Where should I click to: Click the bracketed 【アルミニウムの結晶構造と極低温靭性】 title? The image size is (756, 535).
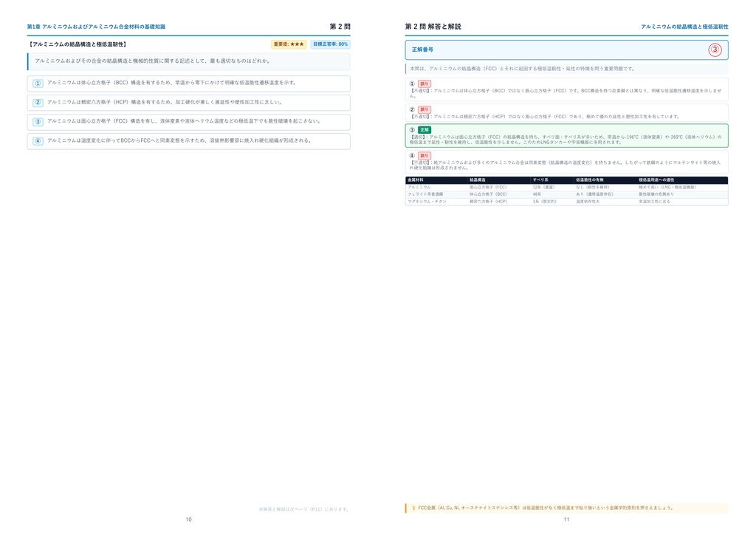coord(77,44)
